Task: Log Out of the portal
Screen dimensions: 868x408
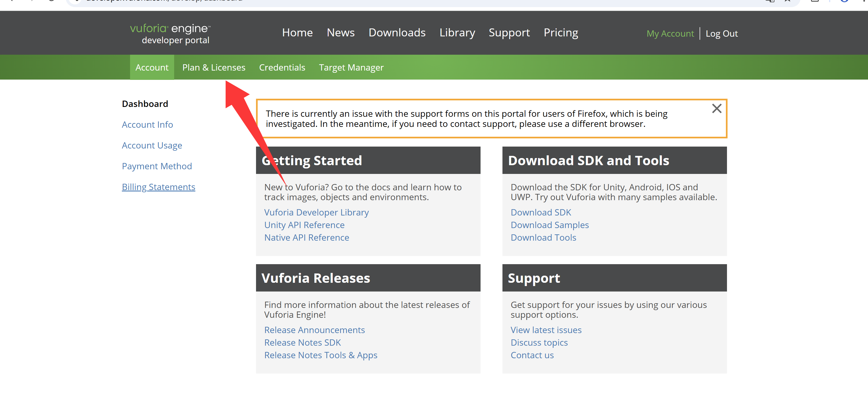Action: [722, 34]
